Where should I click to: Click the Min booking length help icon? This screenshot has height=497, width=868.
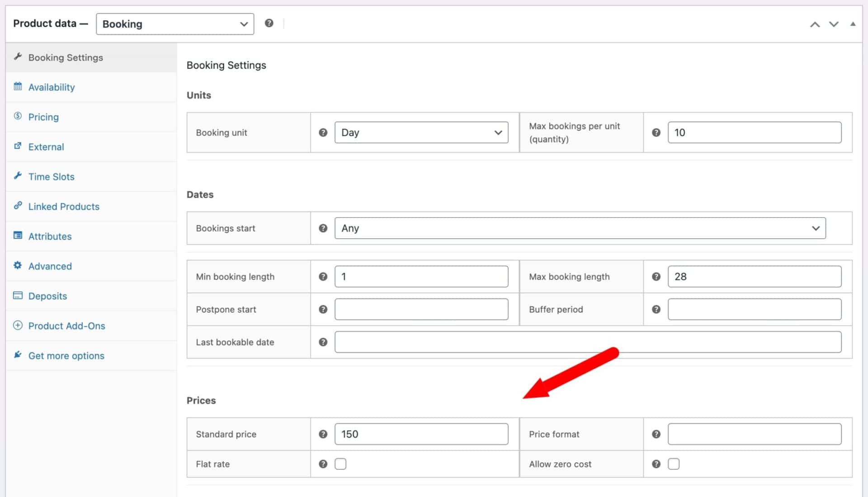323,276
